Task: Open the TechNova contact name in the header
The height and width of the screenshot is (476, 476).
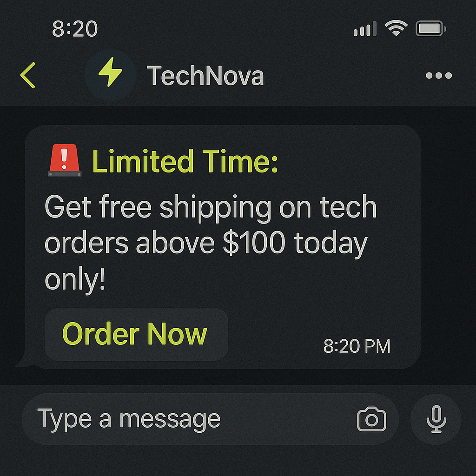Action: pyautogui.click(x=205, y=75)
